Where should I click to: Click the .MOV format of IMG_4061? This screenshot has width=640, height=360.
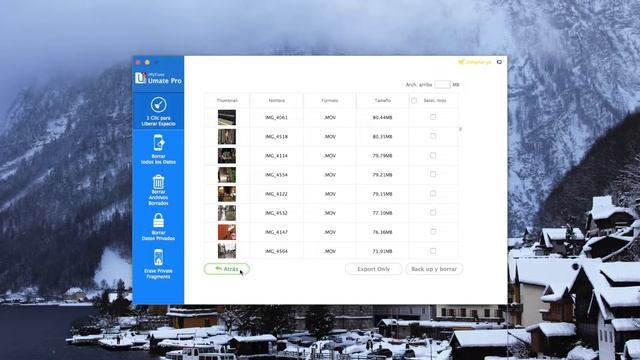click(x=330, y=118)
